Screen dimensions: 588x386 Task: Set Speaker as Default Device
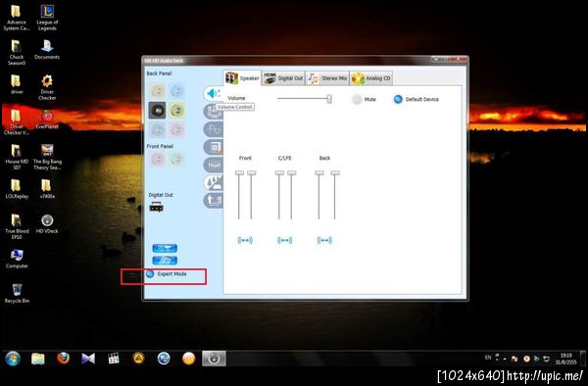398,99
